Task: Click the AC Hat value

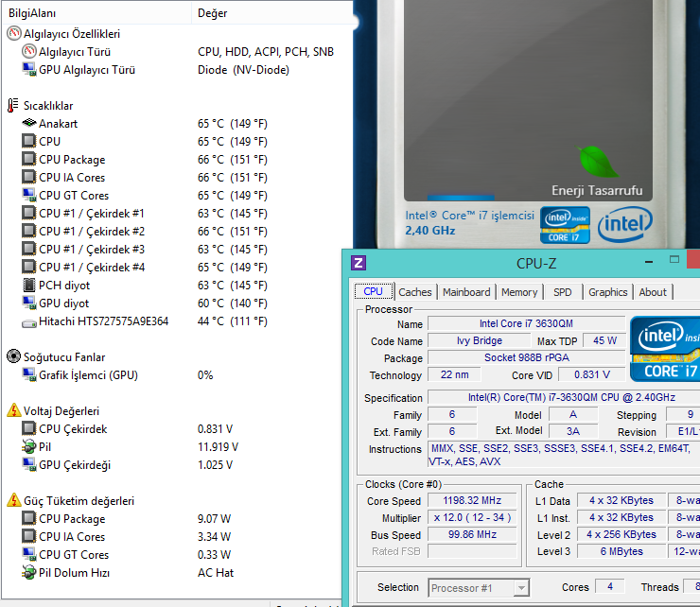Action: click(216, 573)
